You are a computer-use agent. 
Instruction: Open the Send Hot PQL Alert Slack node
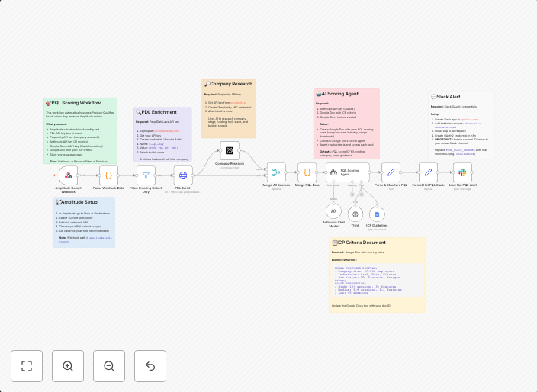(x=462, y=172)
